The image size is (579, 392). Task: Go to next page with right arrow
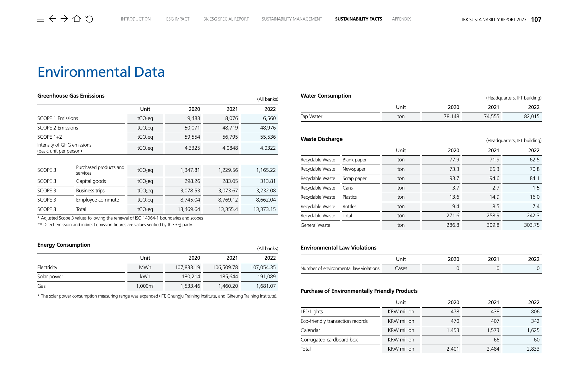[x=64, y=19]
